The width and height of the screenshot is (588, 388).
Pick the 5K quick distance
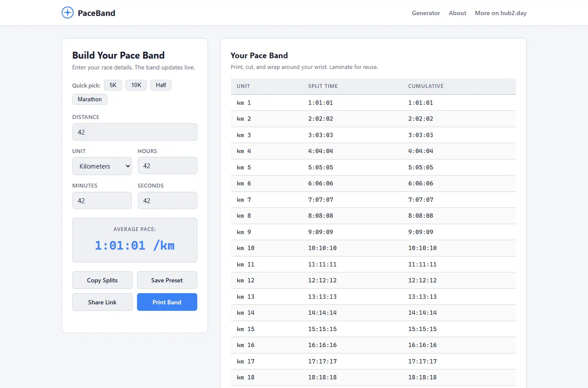tap(113, 85)
